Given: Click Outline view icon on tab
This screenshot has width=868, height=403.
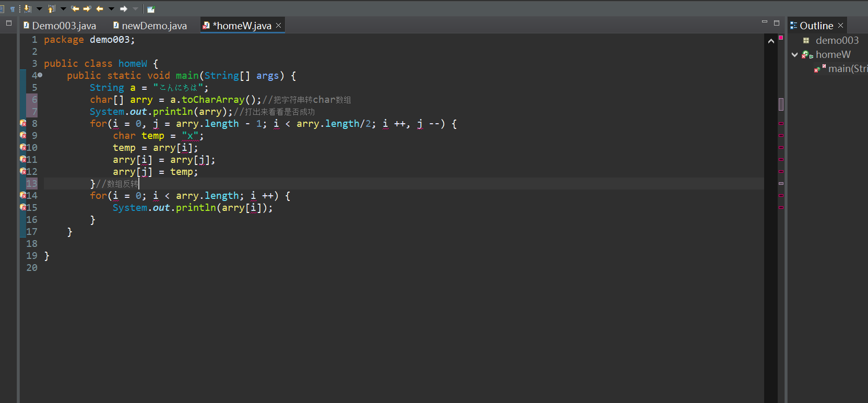Looking at the screenshot, I should tap(793, 25).
